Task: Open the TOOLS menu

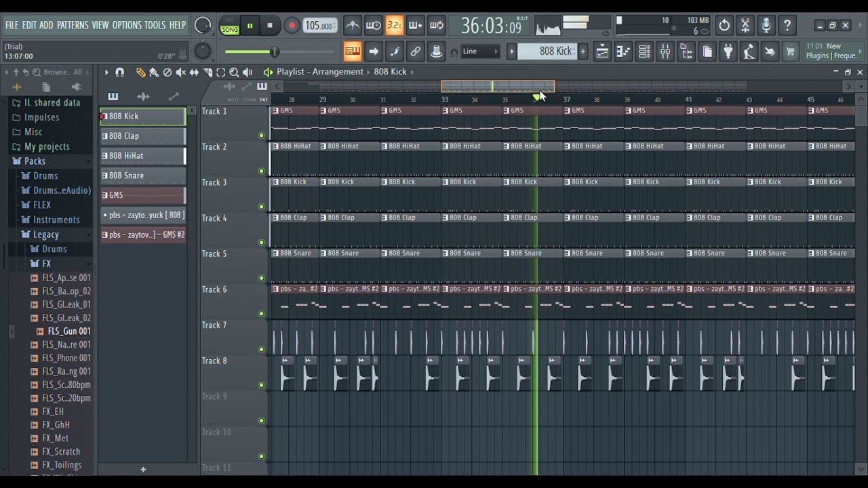Action: tap(155, 25)
